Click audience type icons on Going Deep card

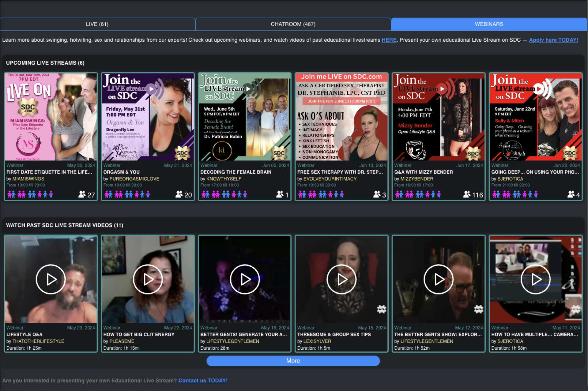tap(515, 194)
